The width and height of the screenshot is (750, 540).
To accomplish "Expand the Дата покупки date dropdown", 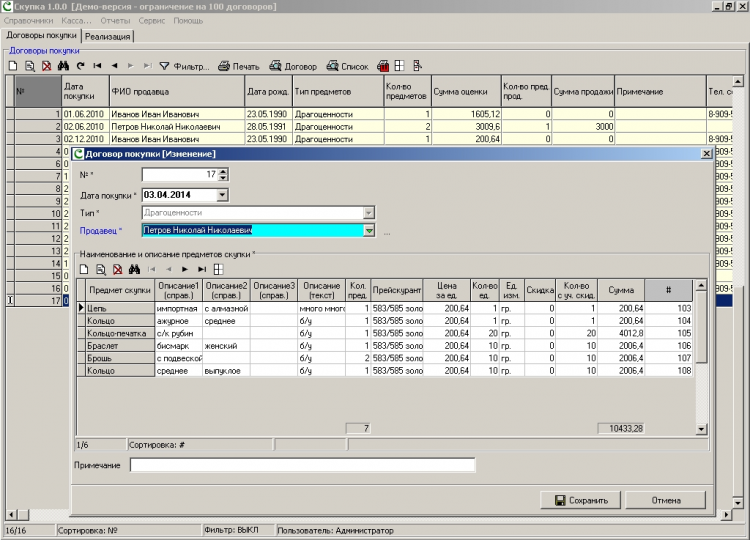I will click(222, 195).
